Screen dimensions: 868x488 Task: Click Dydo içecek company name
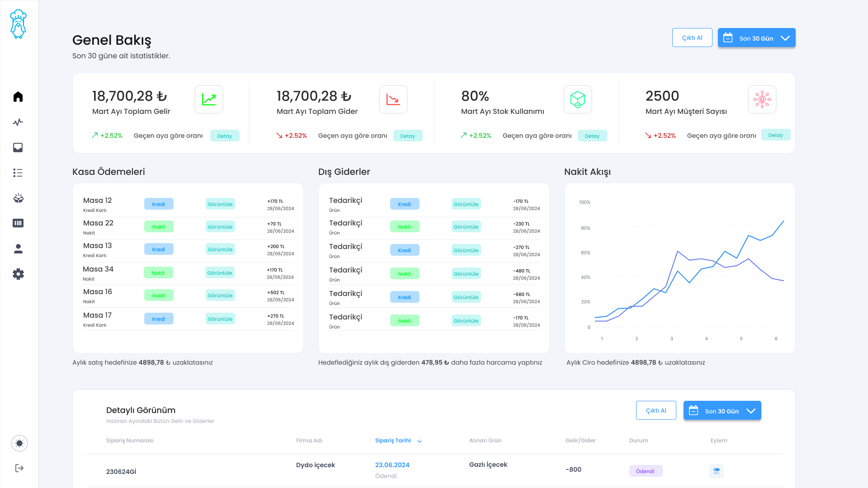316,465
